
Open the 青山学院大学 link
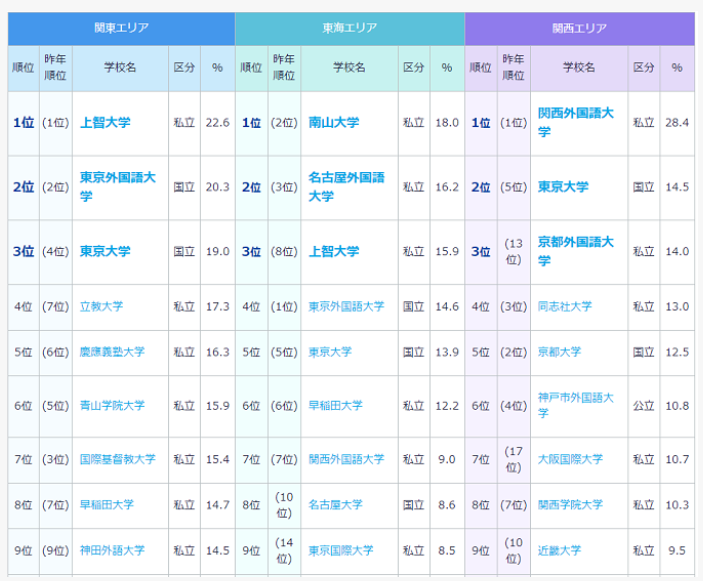point(112,406)
